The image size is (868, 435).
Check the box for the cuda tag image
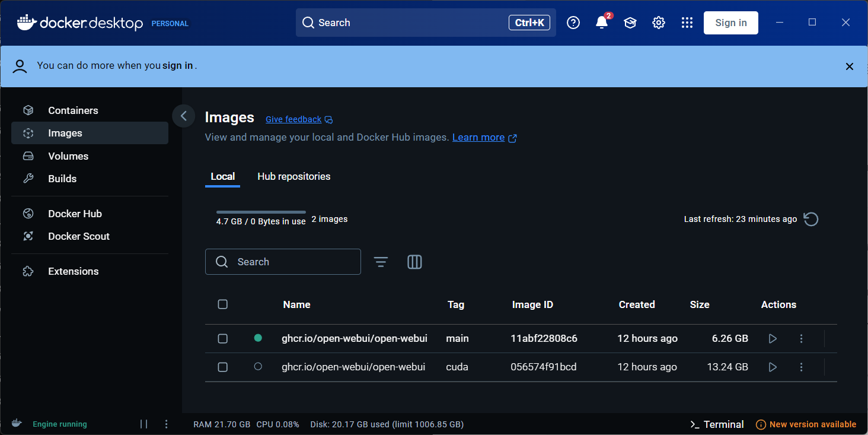223,367
